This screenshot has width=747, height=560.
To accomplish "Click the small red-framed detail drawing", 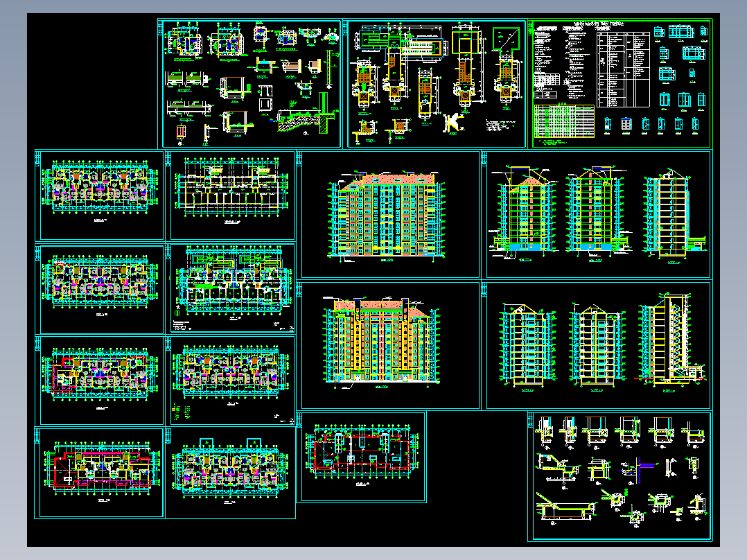I will 181,132.
